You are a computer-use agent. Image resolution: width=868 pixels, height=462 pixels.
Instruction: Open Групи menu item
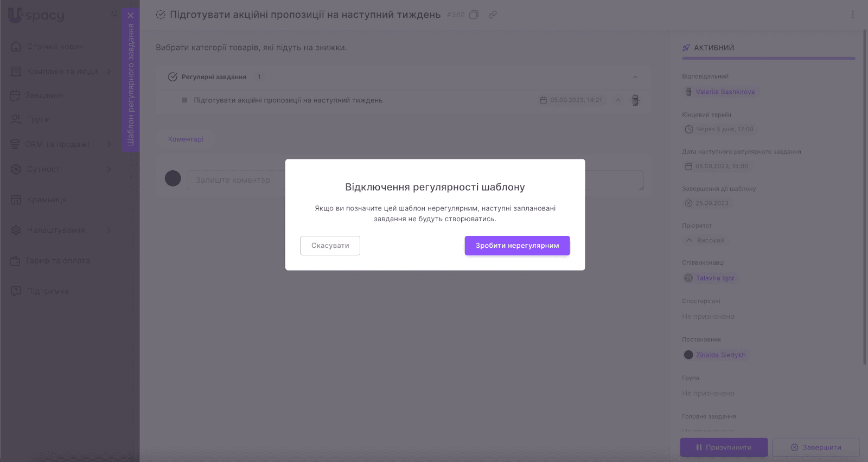38,119
